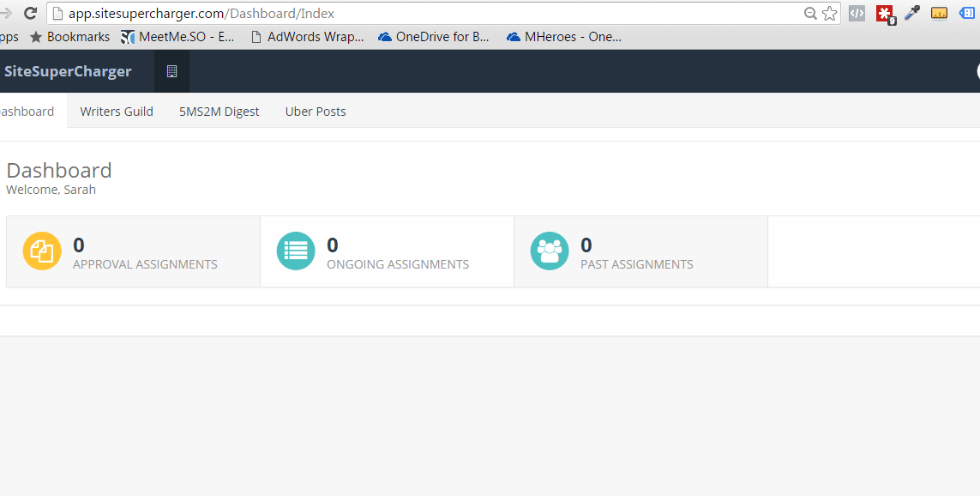Click the SiteSuperCharger logo
This screenshot has width=980, height=496.
[68, 71]
